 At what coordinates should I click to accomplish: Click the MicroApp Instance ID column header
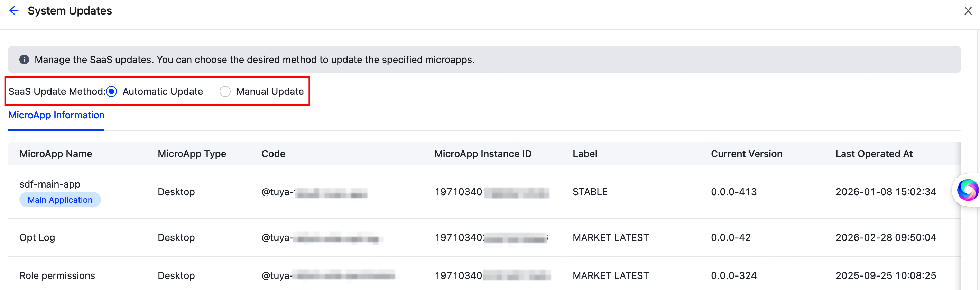[483, 154]
